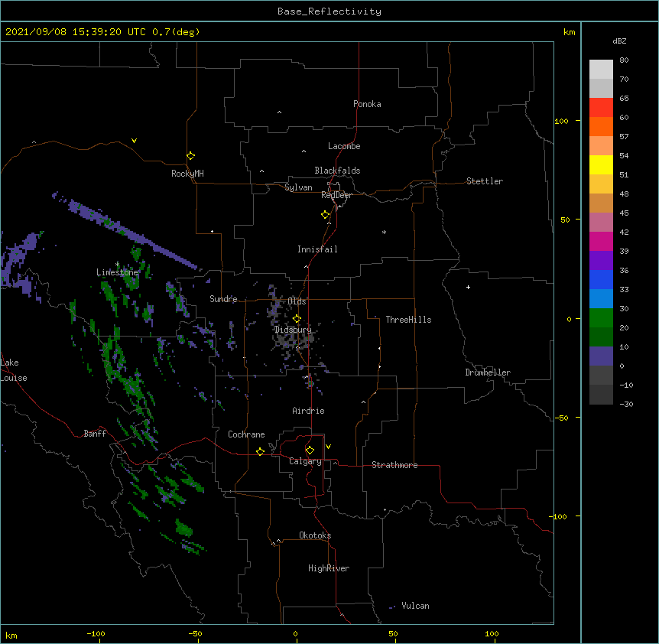Screen dimensions: 659x644
Task: Pick the pink swatch above 42 dBZ
Action: [x=601, y=222]
